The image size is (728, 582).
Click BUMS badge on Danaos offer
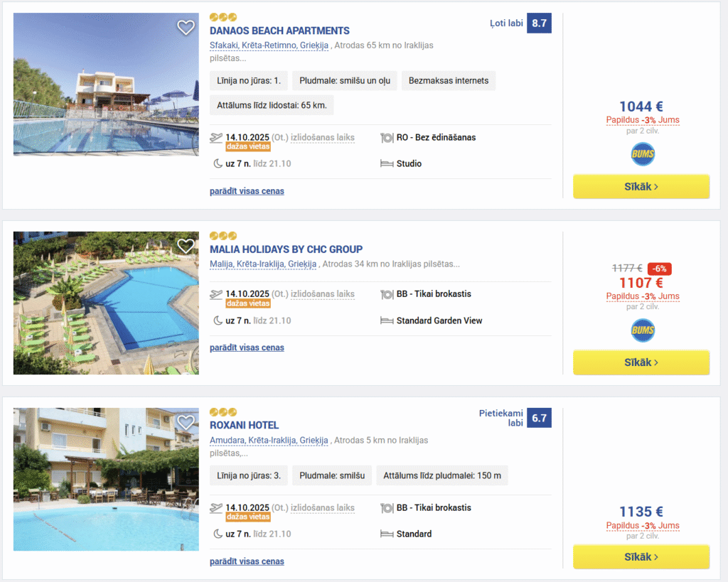643,154
